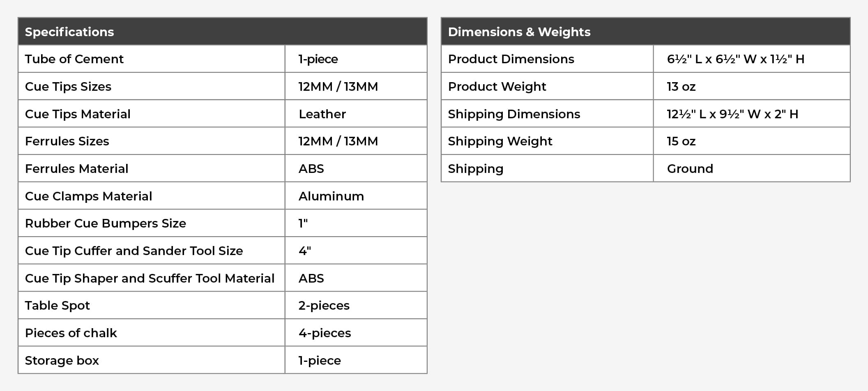Click the Product Dimensions label
This screenshot has width=868, height=391.
tap(511, 59)
